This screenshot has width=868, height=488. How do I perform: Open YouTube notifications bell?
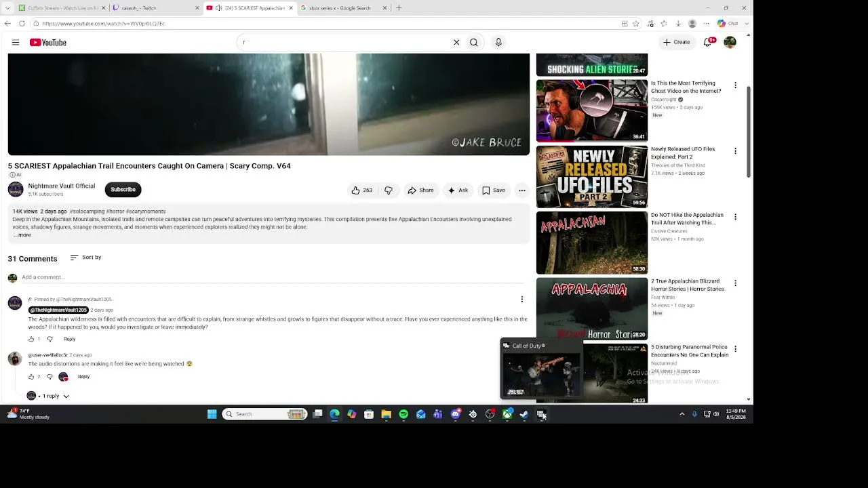(x=708, y=42)
